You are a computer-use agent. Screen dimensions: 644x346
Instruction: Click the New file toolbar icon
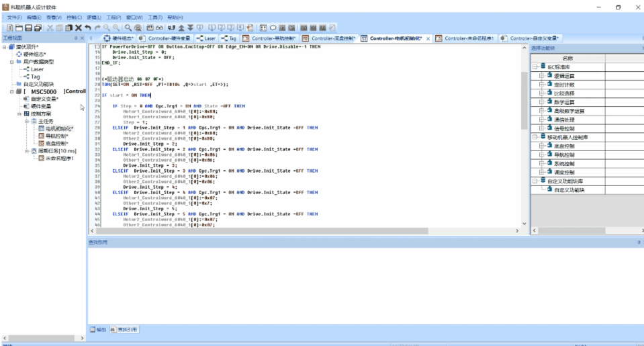[9, 28]
